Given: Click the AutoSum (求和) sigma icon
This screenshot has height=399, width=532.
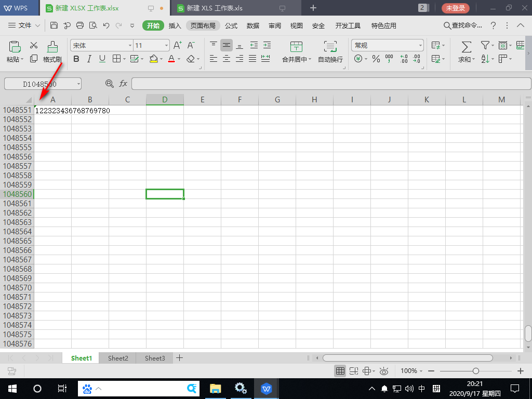Looking at the screenshot, I should pos(466,47).
